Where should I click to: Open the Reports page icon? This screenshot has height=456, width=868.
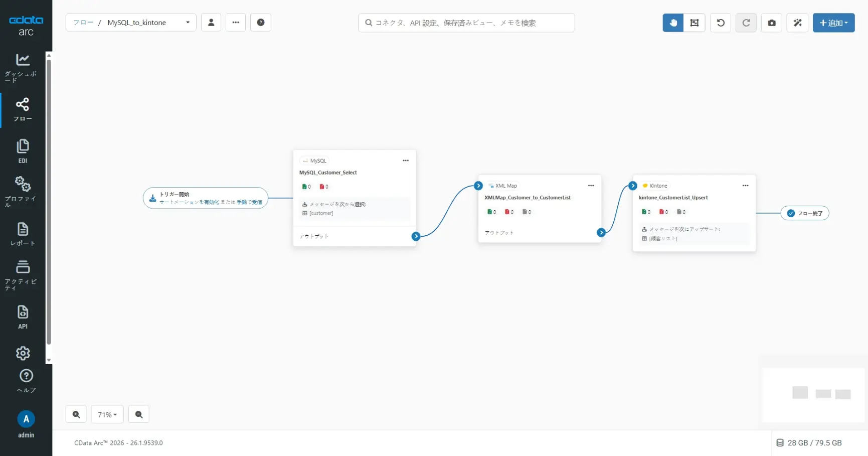[23, 234]
